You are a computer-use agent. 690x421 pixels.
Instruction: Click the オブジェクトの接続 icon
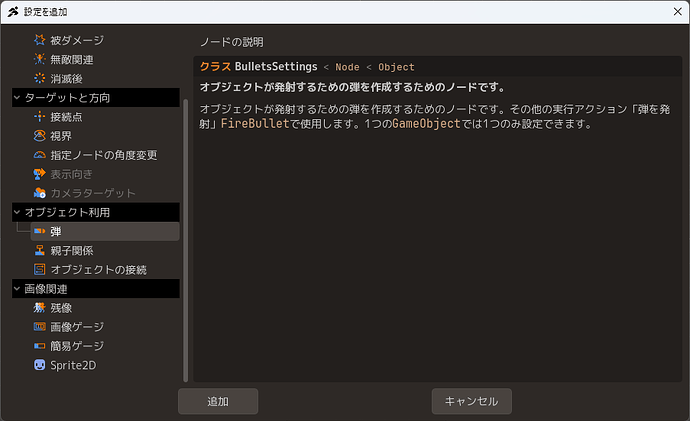40,269
